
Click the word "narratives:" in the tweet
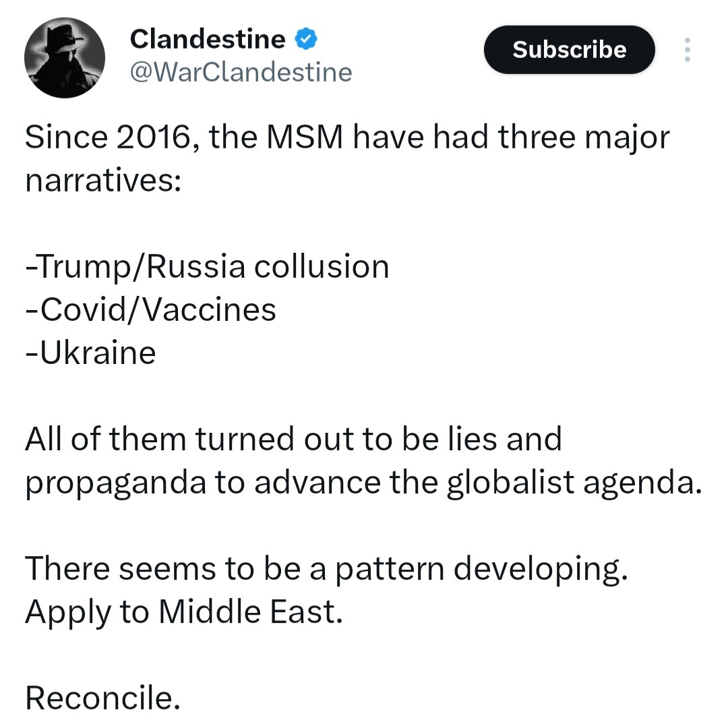(102, 181)
